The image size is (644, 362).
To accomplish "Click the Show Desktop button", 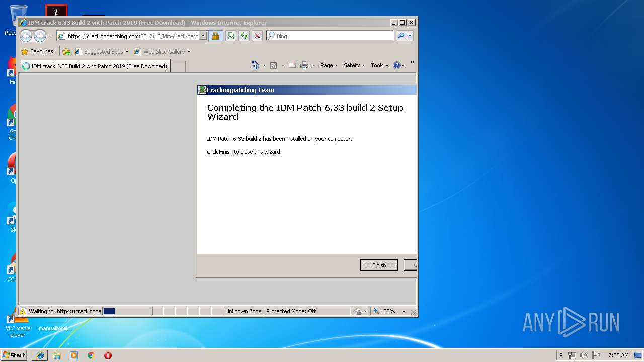I will point(638,355).
